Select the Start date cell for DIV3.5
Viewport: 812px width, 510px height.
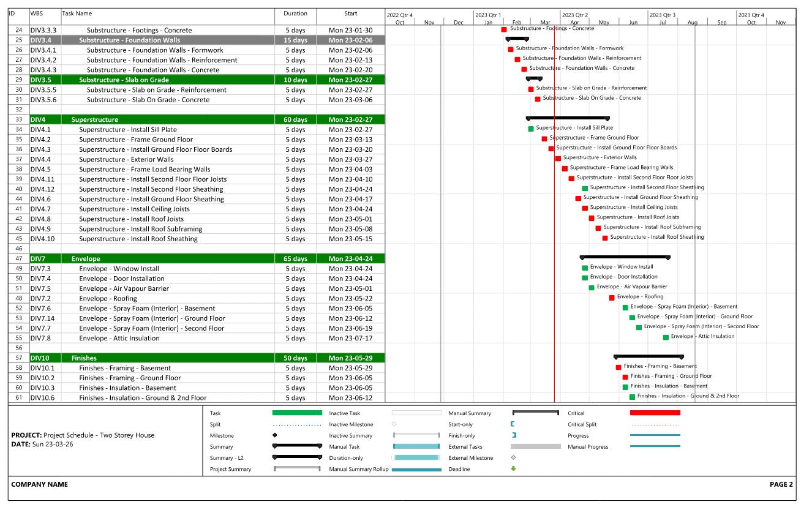351,80
